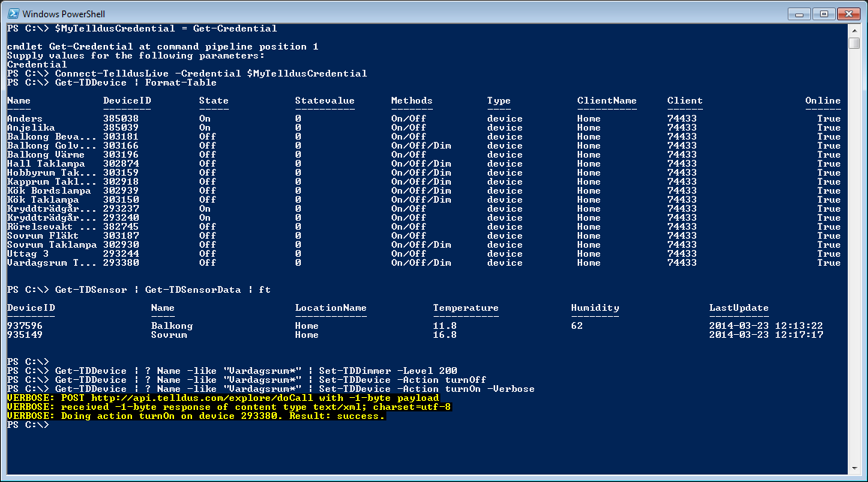
Task: Click the PowerShell icon in title bar
Action: pyautogui.click(x=14, y=14)
